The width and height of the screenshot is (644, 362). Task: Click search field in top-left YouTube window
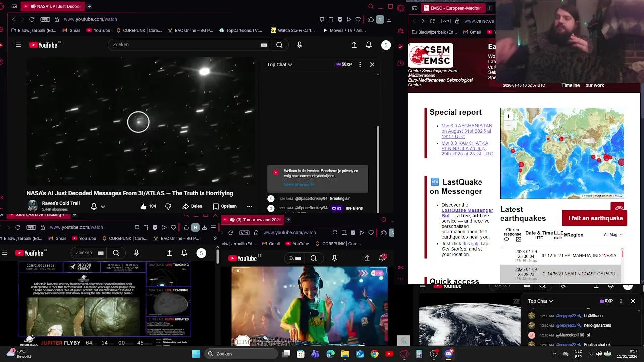point(185,45)
